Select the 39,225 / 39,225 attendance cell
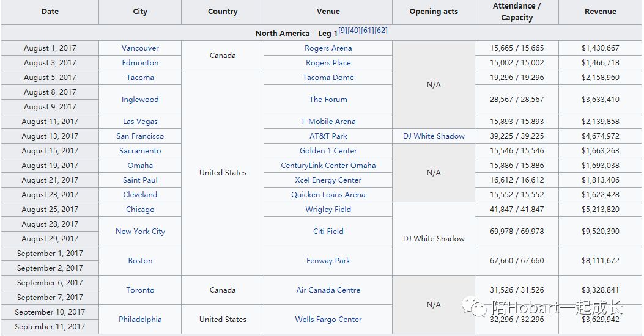Viewport: 644px width, 336px height. [x=517, y=136]
